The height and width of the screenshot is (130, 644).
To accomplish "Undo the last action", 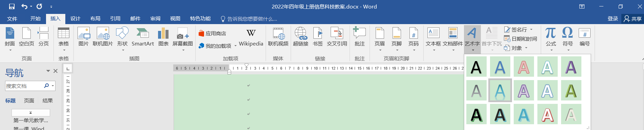I will [24, 6].
